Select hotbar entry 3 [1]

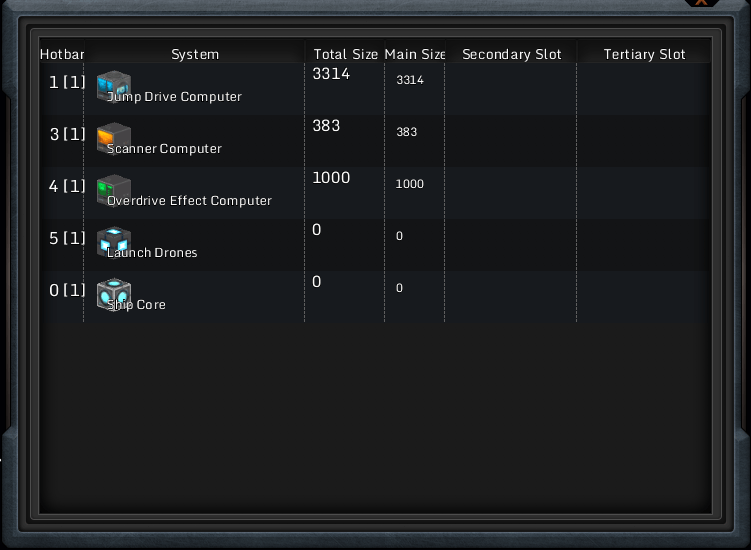pyautogui.click(x=67, y=134)
